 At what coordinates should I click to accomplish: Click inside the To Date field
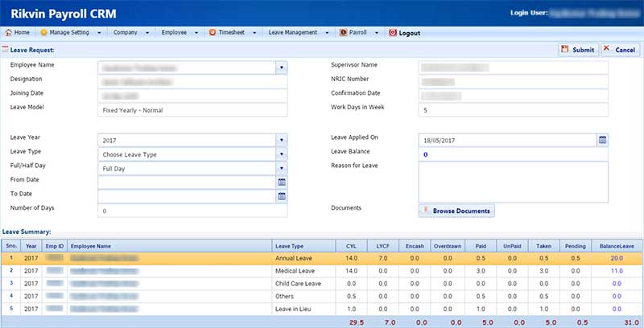pos(187,196)
